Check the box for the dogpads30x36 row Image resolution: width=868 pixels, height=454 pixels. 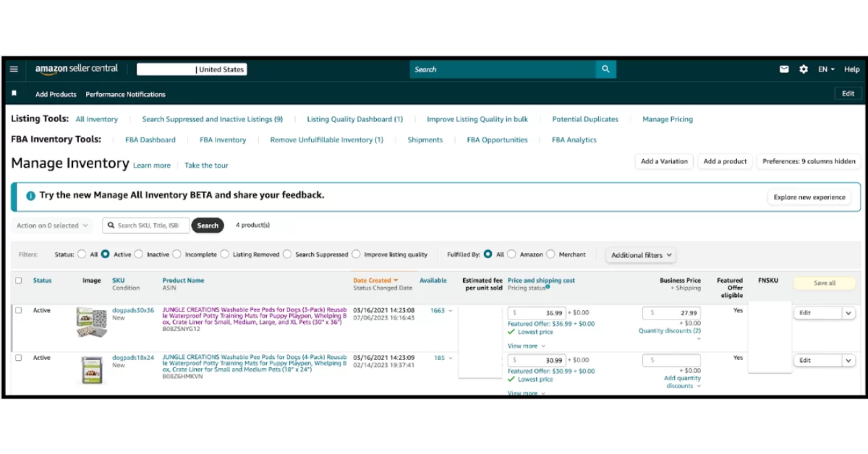19,311
